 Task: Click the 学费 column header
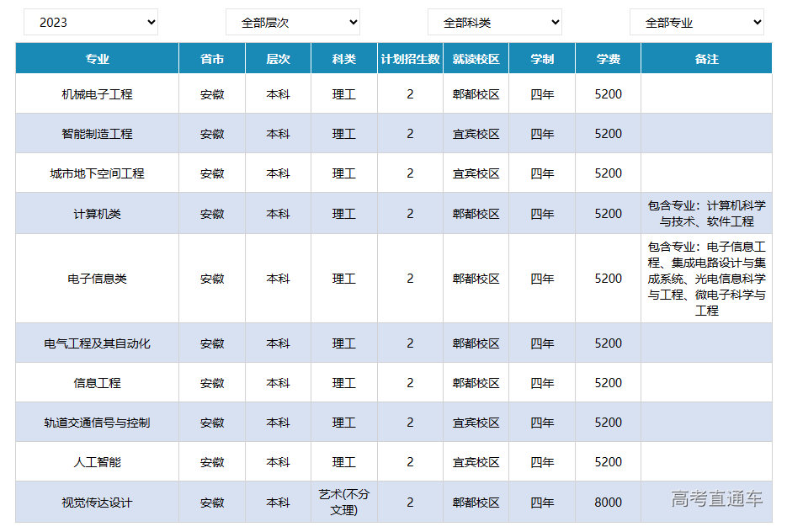click(x=608, y=59)
